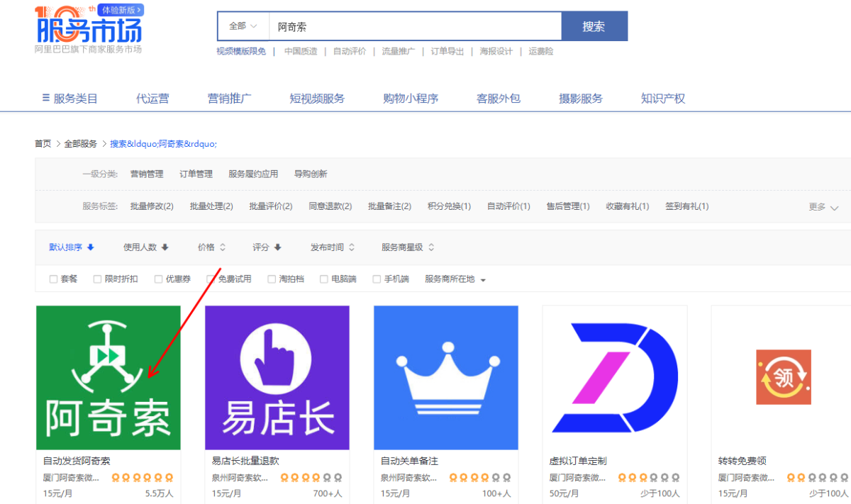
Task: Filter by tag 批量处理(2)
Action: point(211,206)
